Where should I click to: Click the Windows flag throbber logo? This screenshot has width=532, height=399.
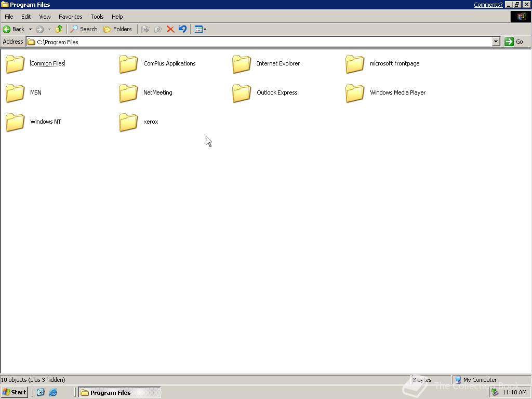pyautogui.click(x=521, y=17)
